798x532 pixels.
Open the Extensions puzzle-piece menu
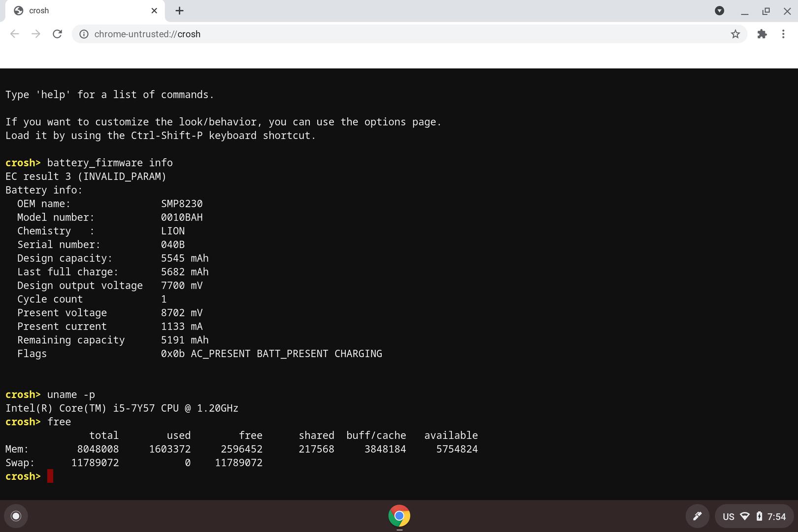pyautogui.click(x=762, y=34)
